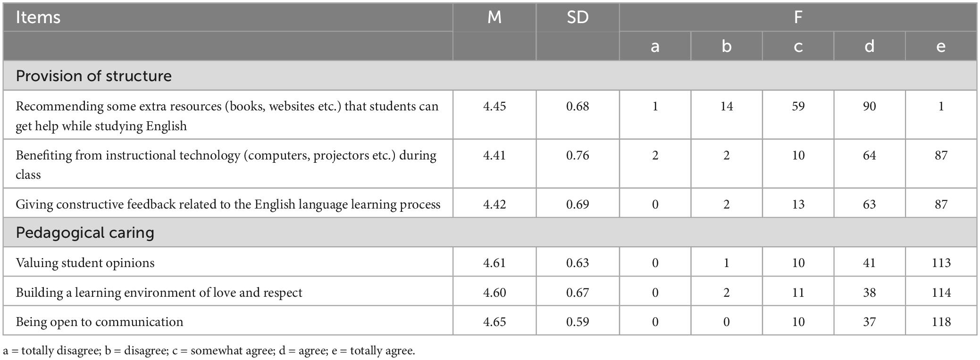
Task: Select the SD value 0.76
Action: (x=577, y=155)
